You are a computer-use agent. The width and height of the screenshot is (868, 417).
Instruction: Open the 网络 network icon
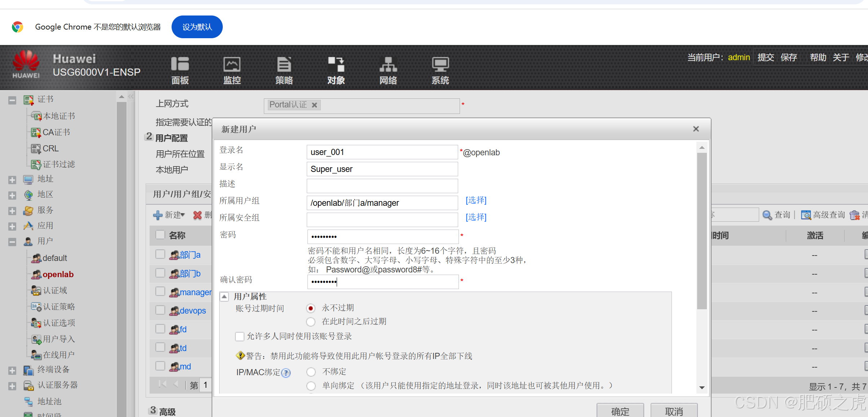point(388,64)
